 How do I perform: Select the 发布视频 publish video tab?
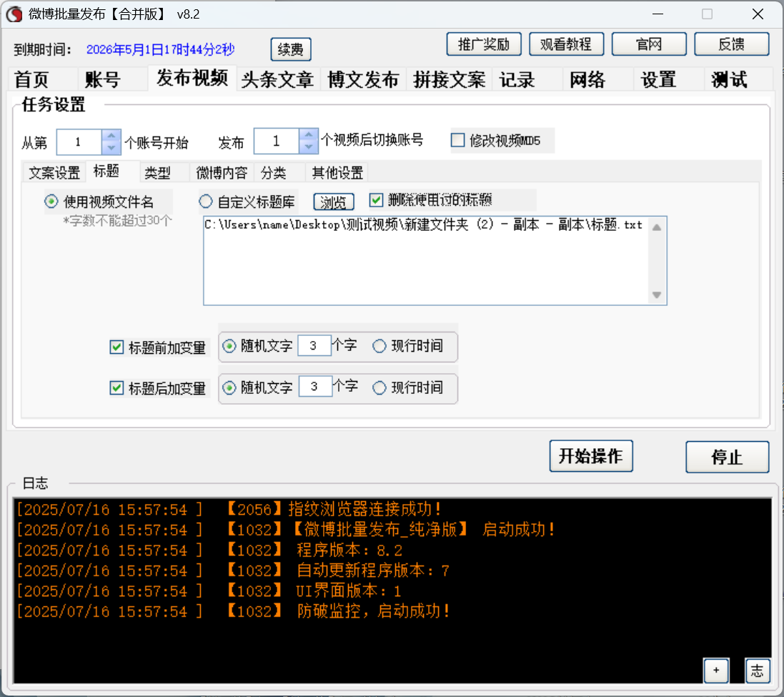tap(192, 78)
